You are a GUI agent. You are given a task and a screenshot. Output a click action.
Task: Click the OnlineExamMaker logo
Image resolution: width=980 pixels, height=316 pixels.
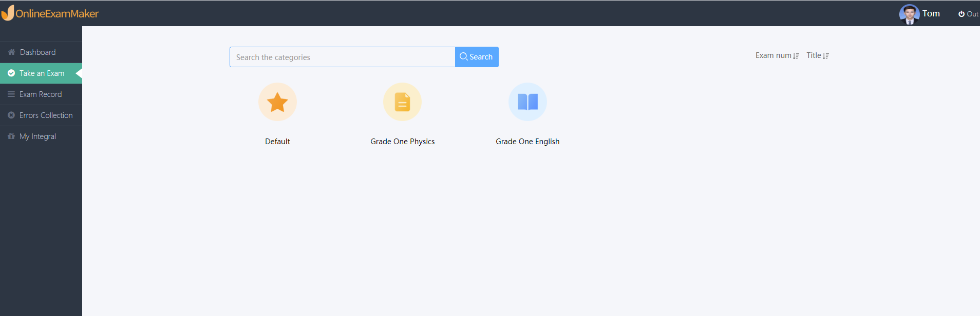(x=50, y=13)
